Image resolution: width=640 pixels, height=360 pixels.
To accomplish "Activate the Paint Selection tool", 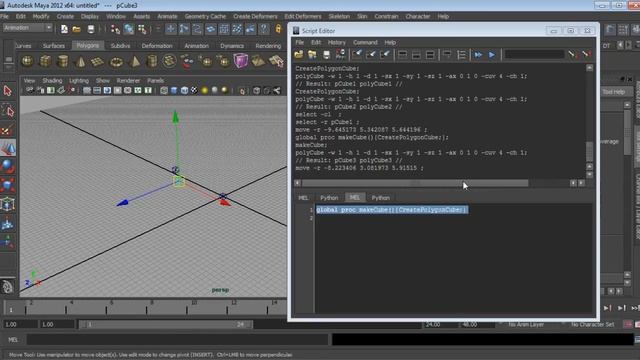I will coord(8,129).
